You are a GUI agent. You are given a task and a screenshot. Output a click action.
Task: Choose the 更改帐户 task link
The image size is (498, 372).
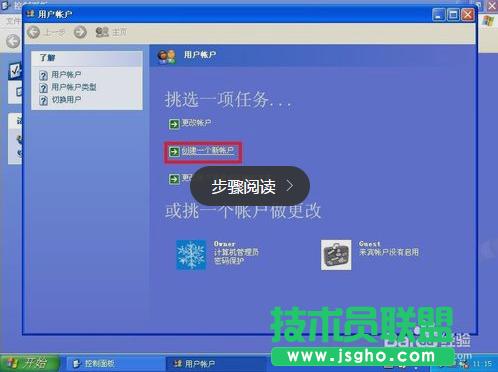[x=196, y=123]
